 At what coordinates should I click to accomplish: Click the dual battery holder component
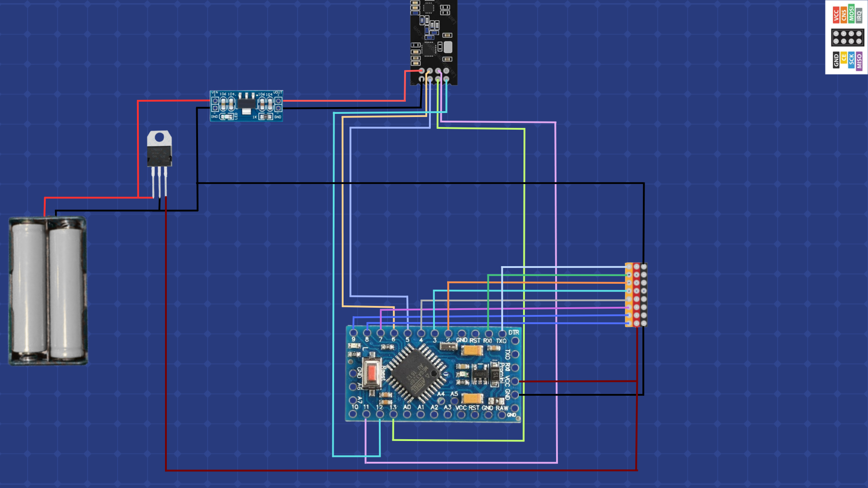48,291
